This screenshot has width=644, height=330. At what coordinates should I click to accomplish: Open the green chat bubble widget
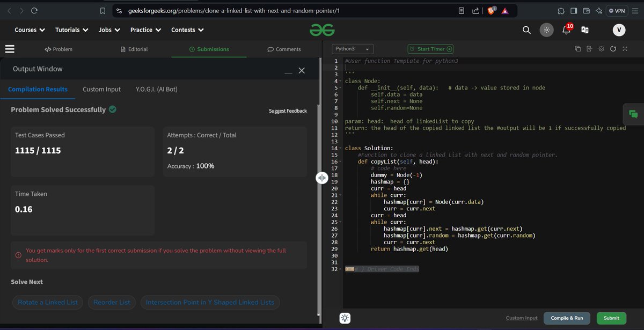(x=633, y=114)
